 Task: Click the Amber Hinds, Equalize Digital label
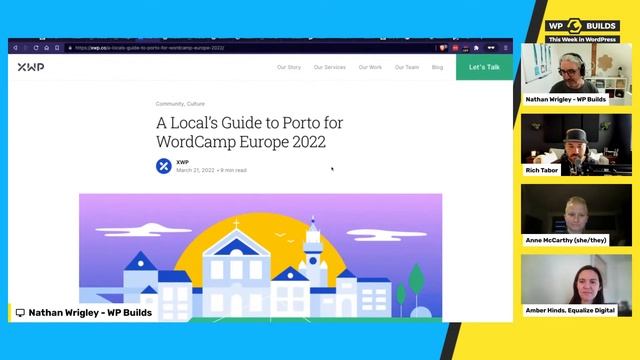(x=570, y=311)
